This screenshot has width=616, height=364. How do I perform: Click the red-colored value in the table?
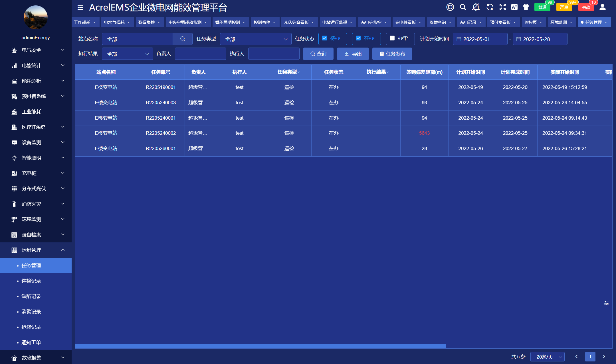pos(424,133)
